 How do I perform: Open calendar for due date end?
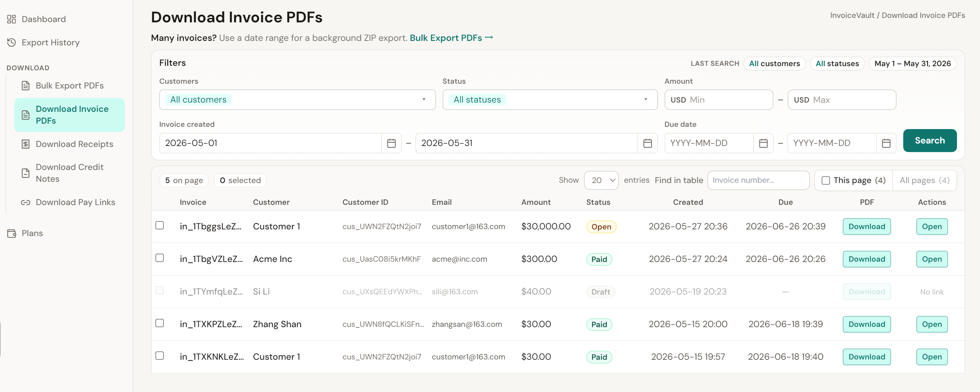[886, 143]
